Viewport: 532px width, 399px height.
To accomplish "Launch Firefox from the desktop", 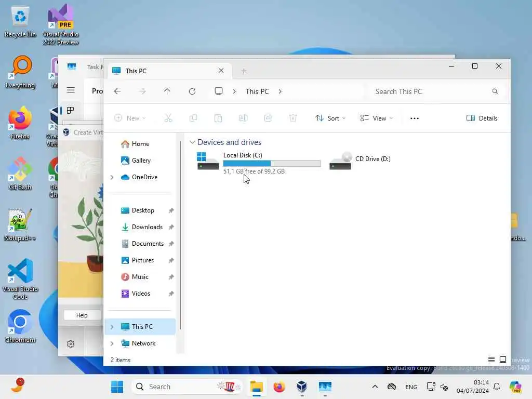I will coord(20,123).
